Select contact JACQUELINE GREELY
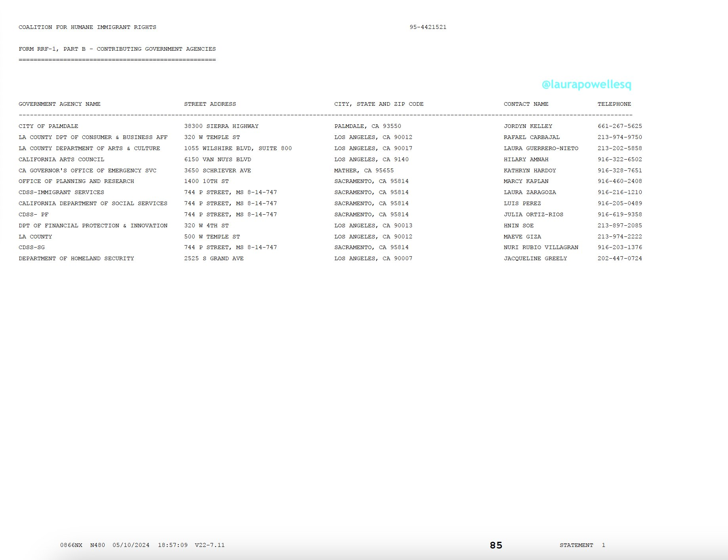This screenshot has height=560, width=728. tap(536, 259)
